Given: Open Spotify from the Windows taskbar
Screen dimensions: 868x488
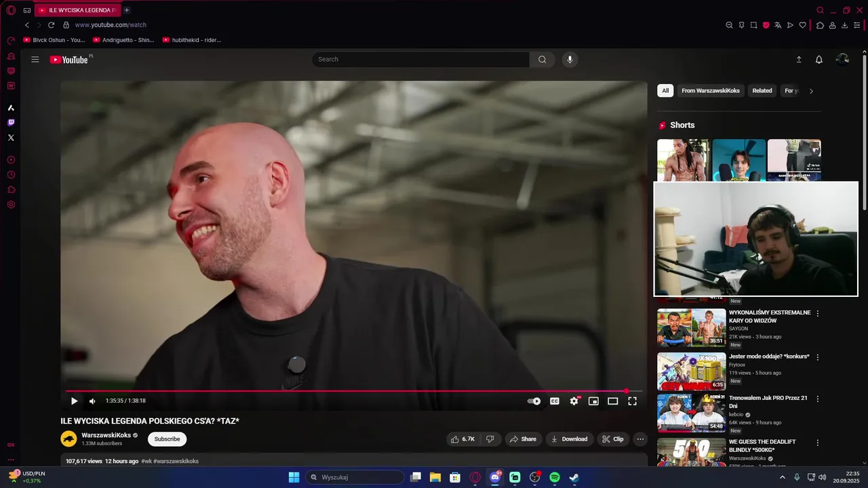Looking at the screenshot, I should (554, 477).
